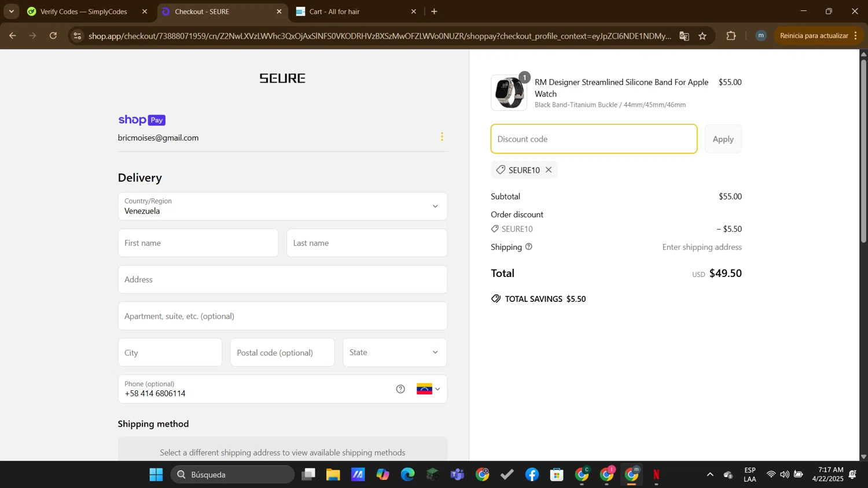The width and height of the screenshot is (868, 488).
Task: Open the tab search dropdown arrow
Action: (12, 12)
